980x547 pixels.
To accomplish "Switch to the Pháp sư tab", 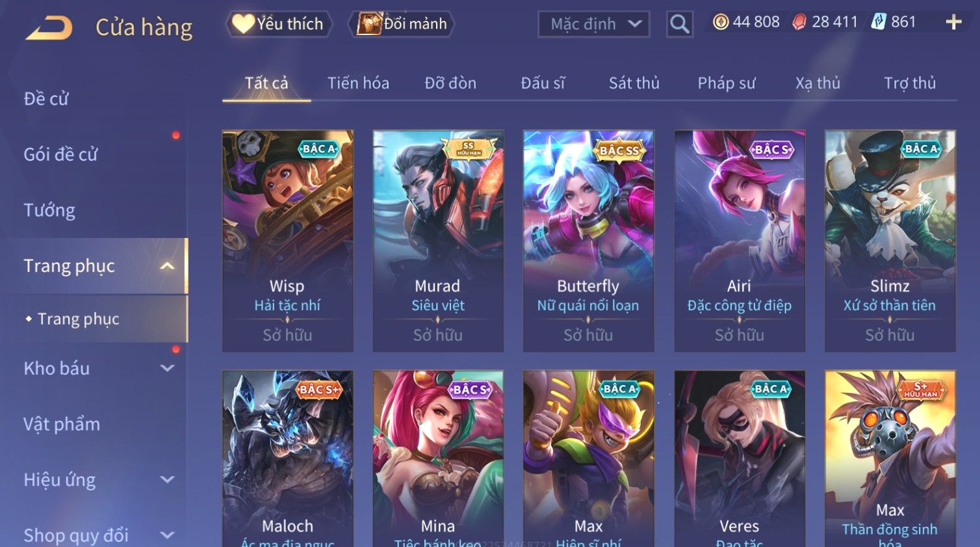I will [x=727, y=83].
